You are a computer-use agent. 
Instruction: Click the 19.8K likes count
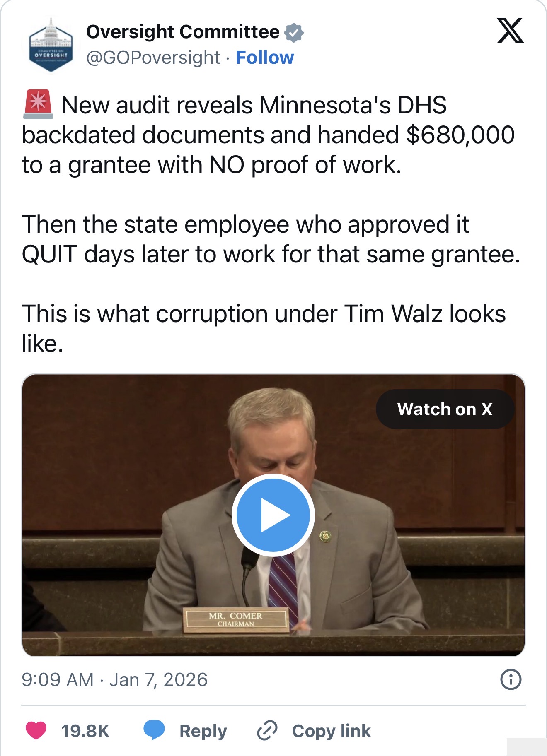[x=85, y=731]
